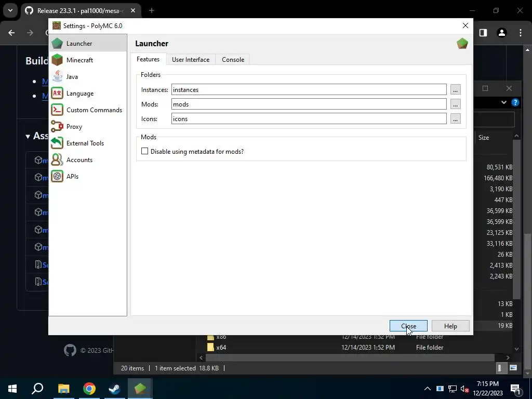Click the File Explorer horizontal scrollbar
532x399 pixels.
pyautogui.click(x=350, y=357)
